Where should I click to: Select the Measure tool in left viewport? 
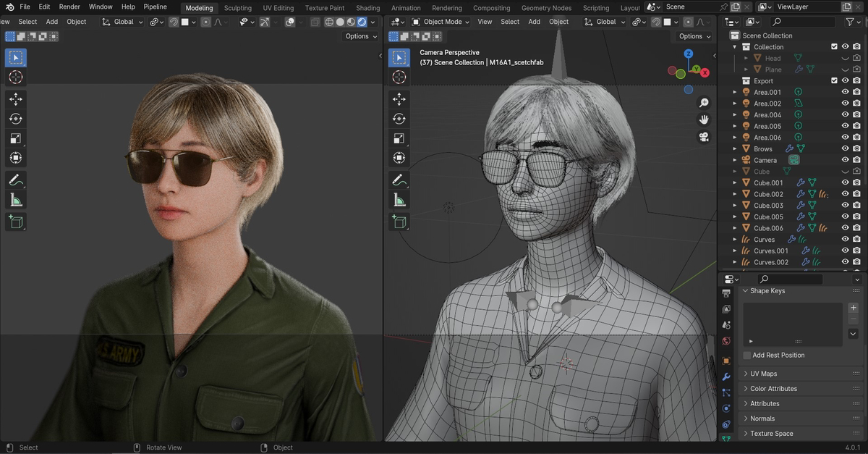15,200
